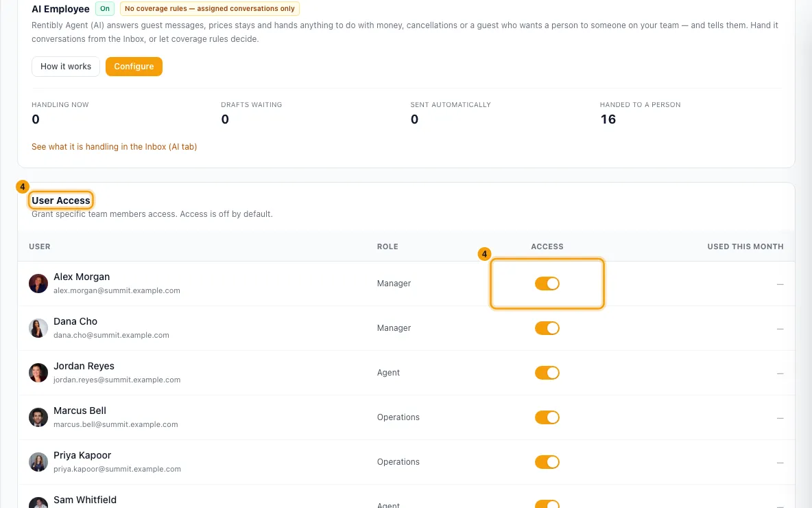Click Jordan Reyes's profile picture

(x=38, y=373)
